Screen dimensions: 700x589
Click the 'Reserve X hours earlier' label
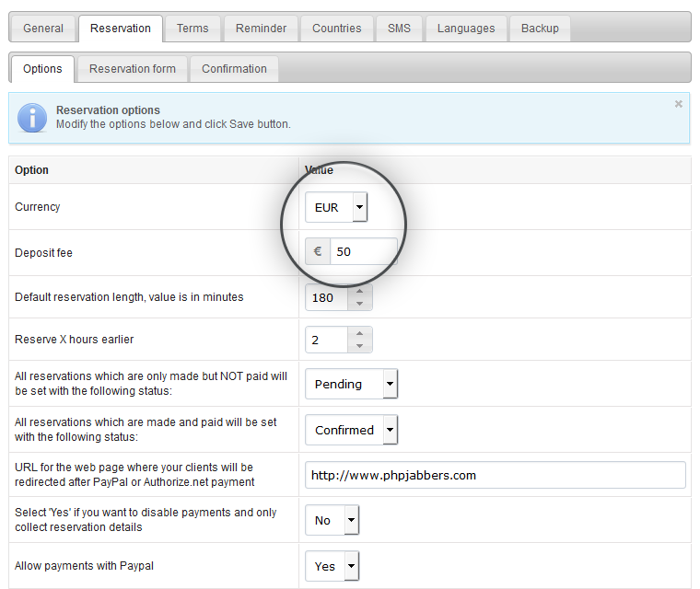(74, 340)
